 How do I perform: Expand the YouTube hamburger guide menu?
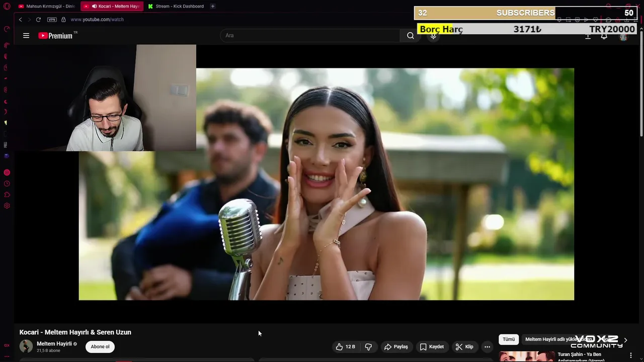click(26, 36)
